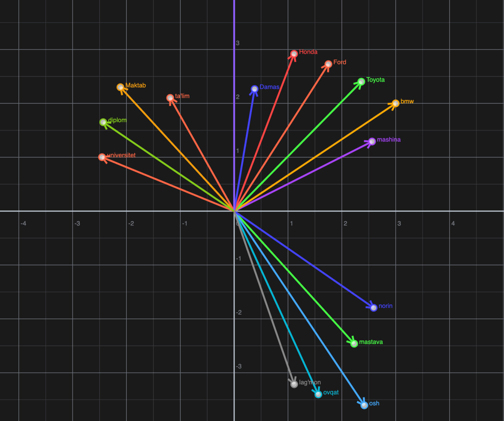Click the Maktab vector endpoint handle
504x421 pixels.
coord(120,87)
